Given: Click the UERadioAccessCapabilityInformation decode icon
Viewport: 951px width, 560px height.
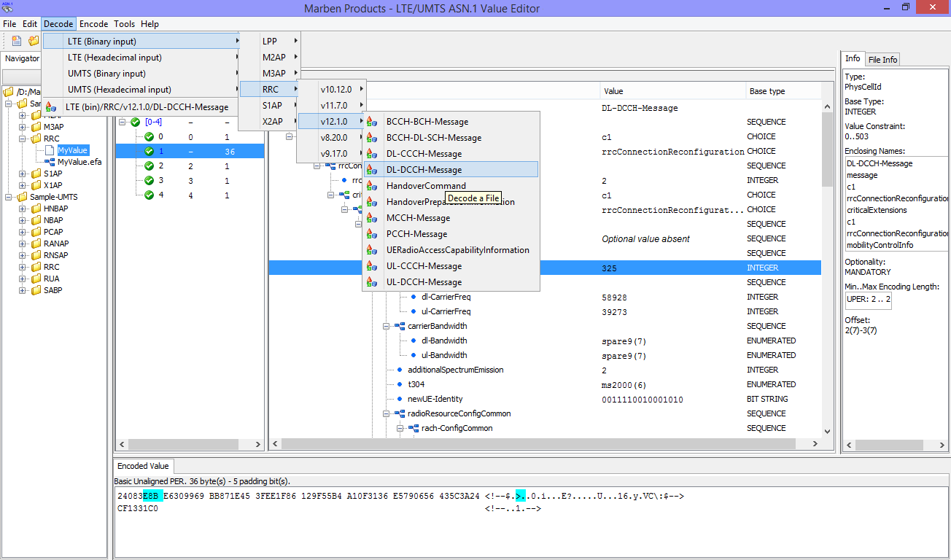Looking at the screenshot, I should point(372,250).
